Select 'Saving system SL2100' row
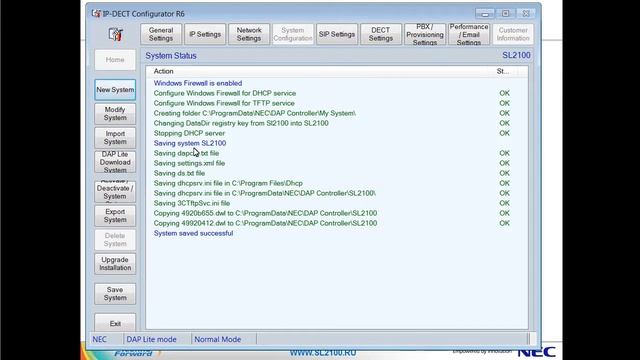The image size is (640, 360). coord(337,143)
